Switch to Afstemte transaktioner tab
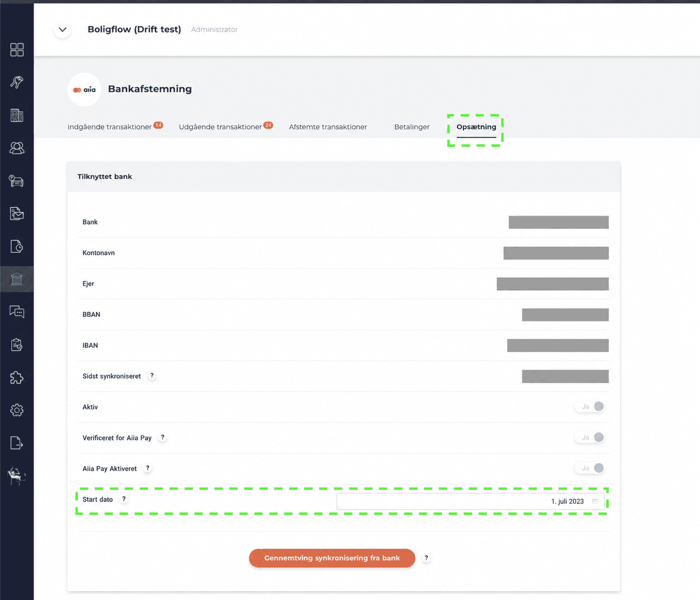 pos(328,127)
